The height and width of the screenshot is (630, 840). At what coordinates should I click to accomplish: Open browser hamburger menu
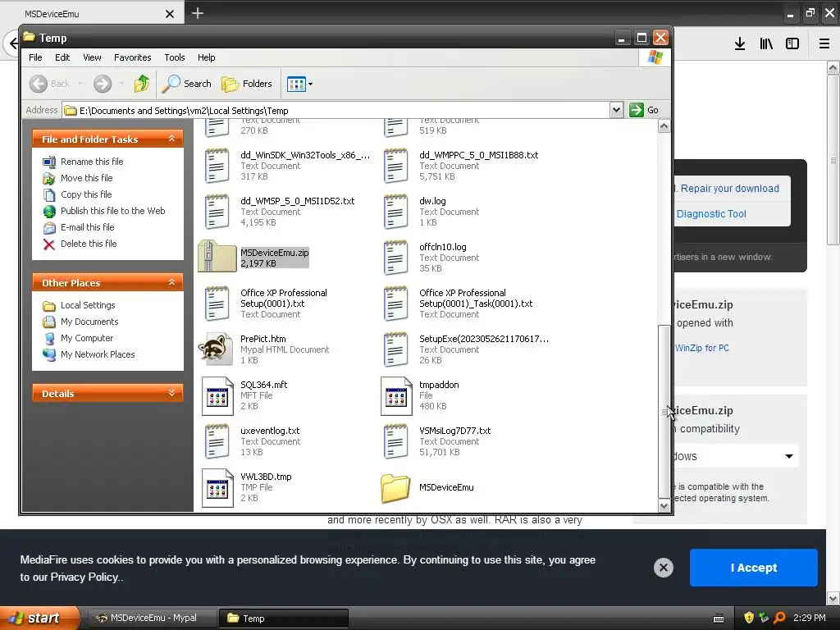(x=824, y=44)
